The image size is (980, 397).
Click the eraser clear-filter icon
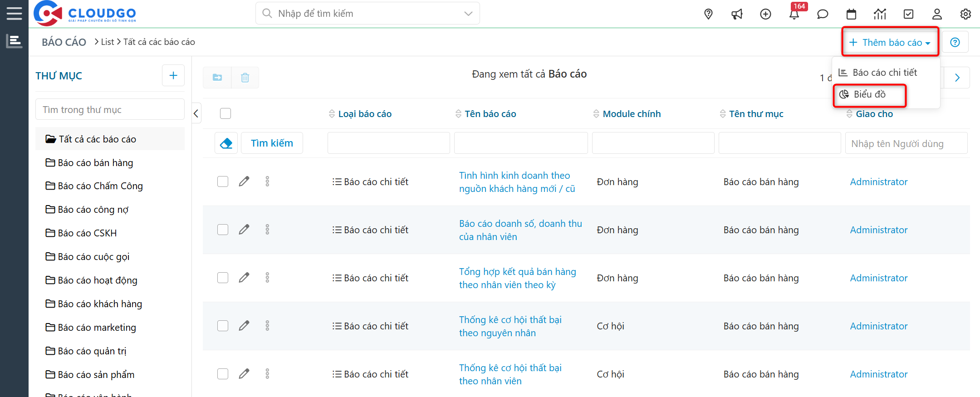pos(226,143)
